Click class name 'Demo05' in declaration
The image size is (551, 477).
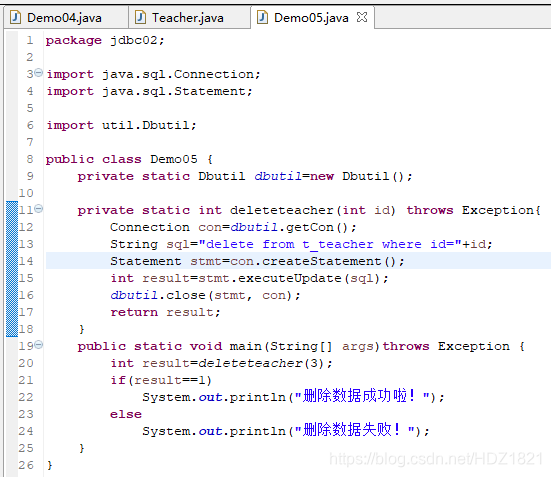tap(174, 159)
